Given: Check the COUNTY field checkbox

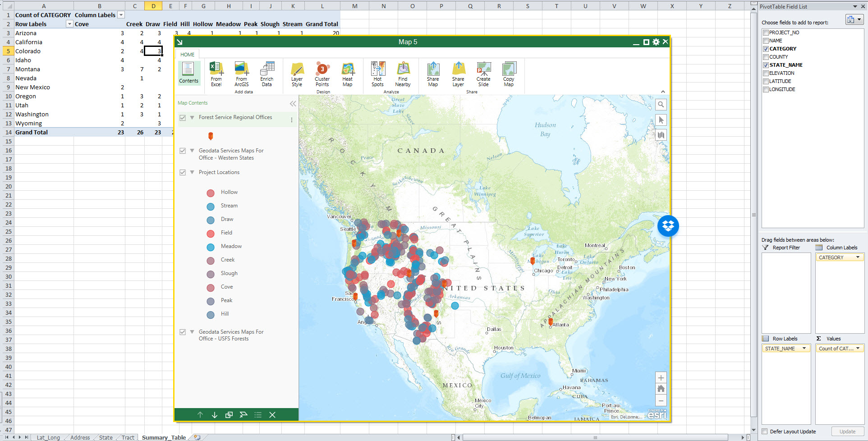Looking at the screenshot, I should tap(766, 57).
